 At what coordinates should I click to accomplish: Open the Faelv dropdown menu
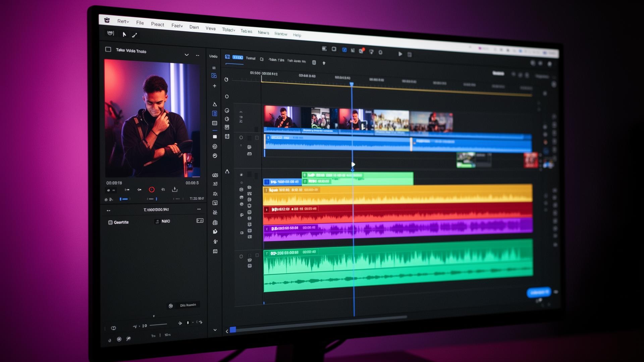click(177, 25)
